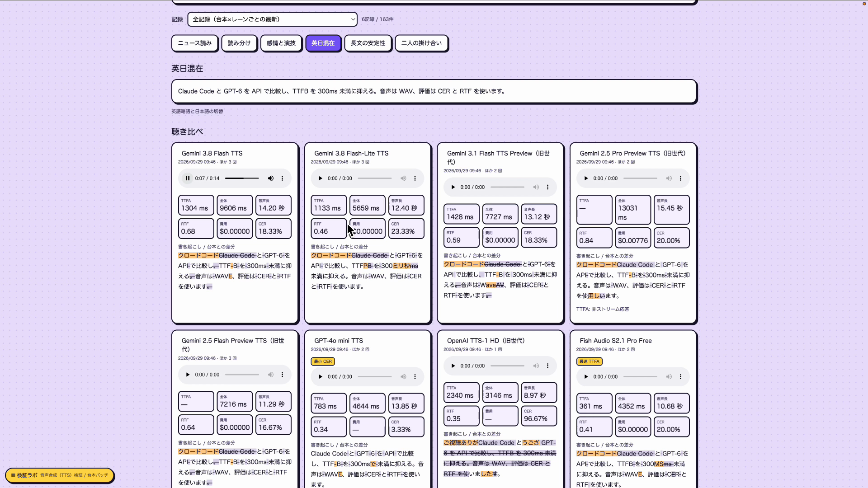Play the Fish Audio S2.1 Pro Free clip

click(586, 377)
